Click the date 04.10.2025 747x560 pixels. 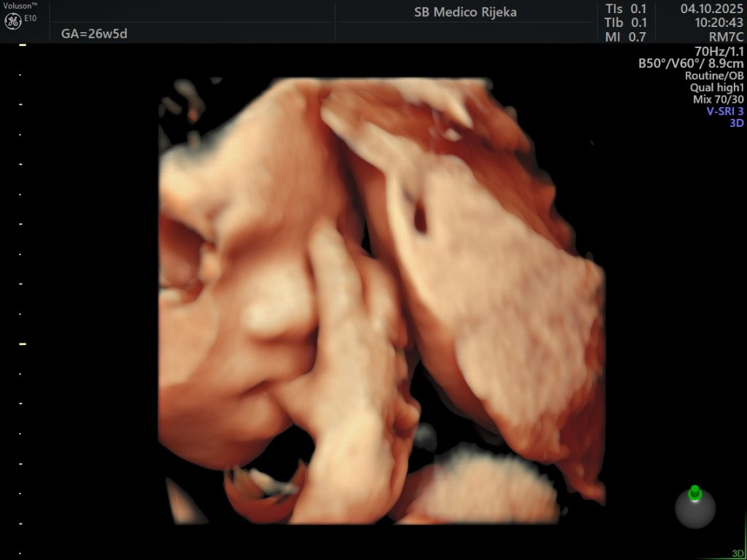711,9
